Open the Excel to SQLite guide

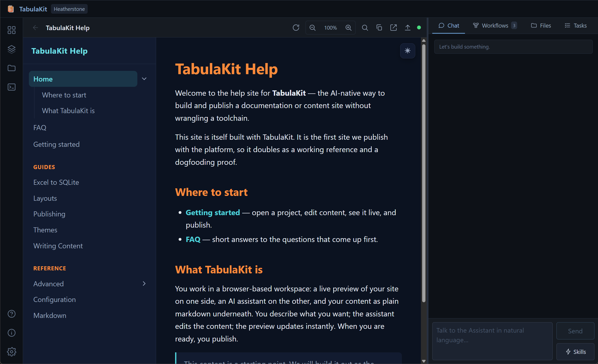[x=56, y=182]
